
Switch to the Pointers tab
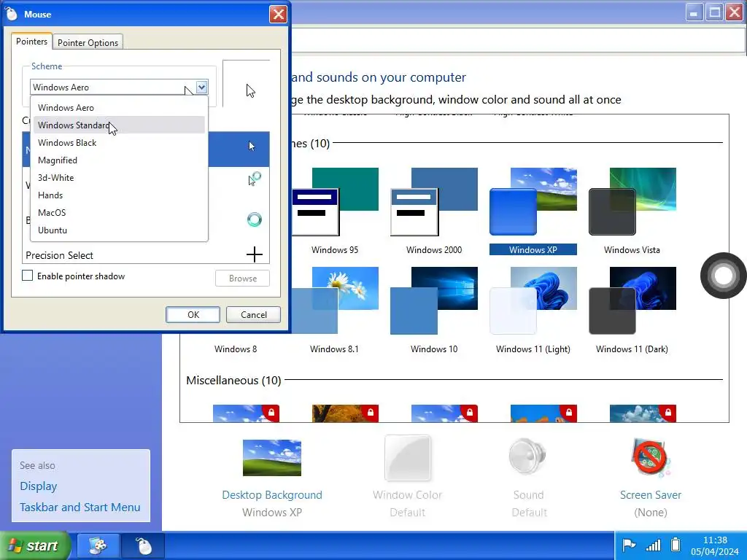coord(31,42)
